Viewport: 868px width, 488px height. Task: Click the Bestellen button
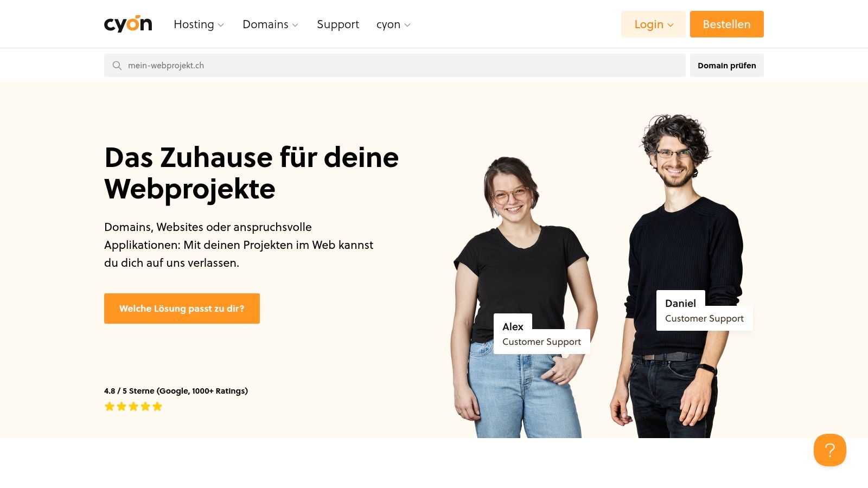click(726, 24)
